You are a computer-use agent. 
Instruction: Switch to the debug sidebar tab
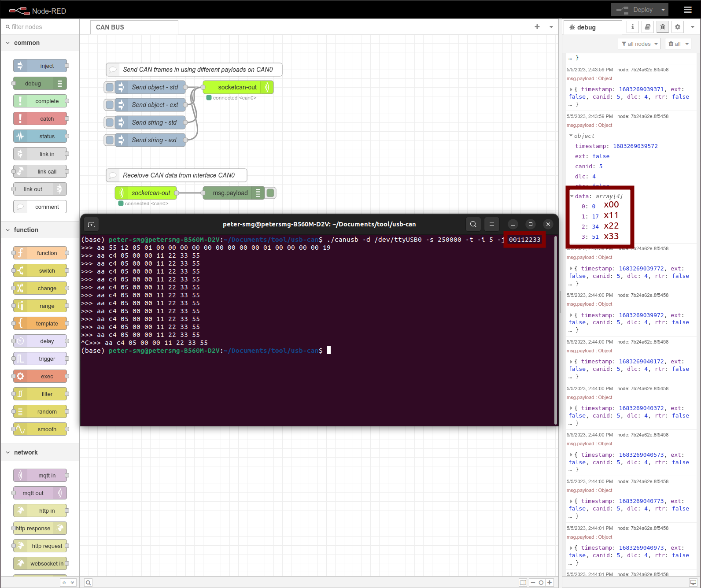593,27
